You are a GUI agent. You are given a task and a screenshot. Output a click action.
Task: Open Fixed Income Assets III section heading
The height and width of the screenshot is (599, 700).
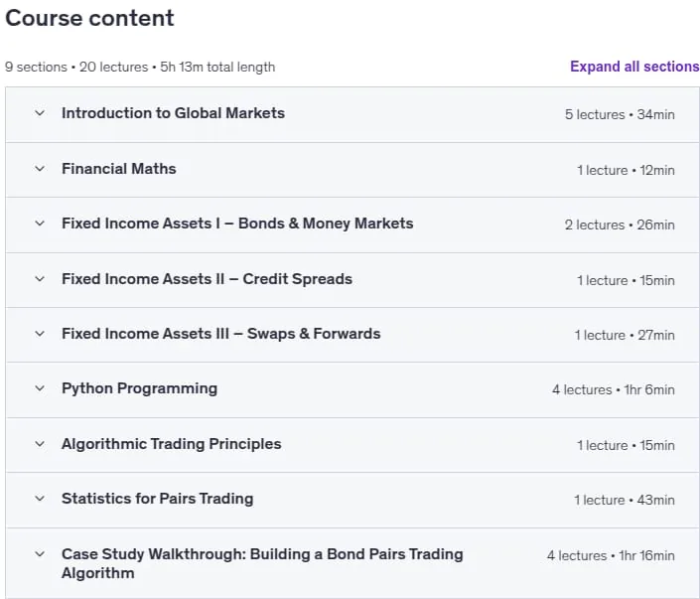click(x=221, y=334)
